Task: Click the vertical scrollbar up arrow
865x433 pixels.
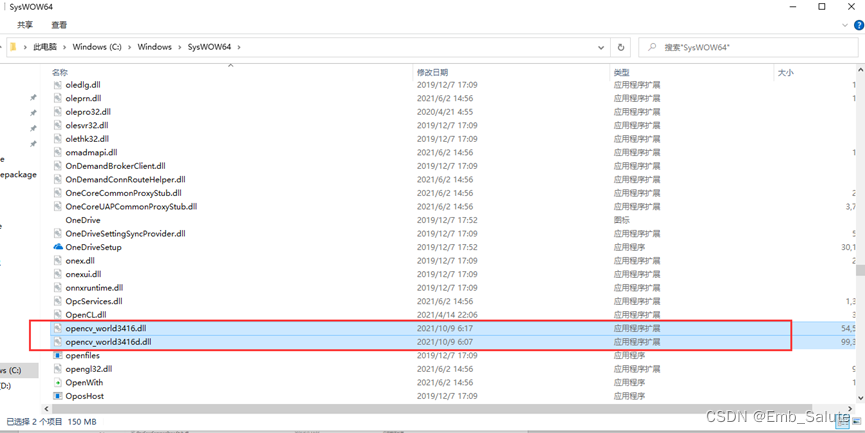Action: [860, 68]
